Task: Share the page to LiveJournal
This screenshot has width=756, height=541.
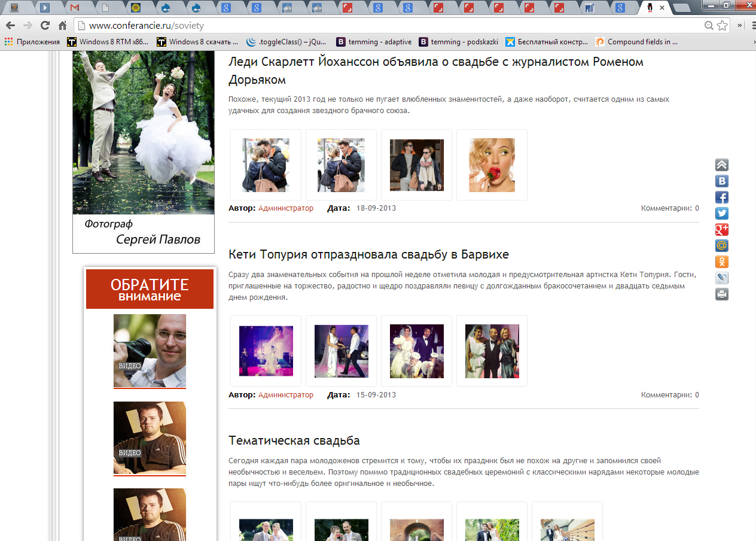Action: pyautogui.click(x=722, y=278)
